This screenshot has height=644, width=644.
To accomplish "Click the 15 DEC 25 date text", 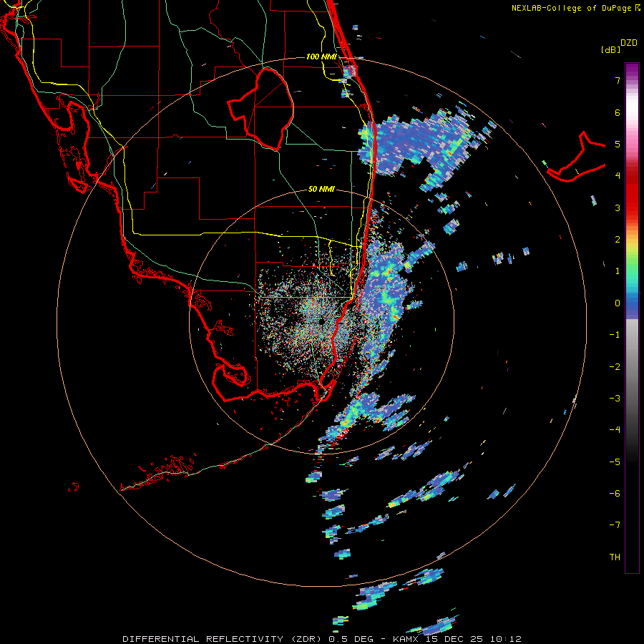I will click(x=454, y=639).
